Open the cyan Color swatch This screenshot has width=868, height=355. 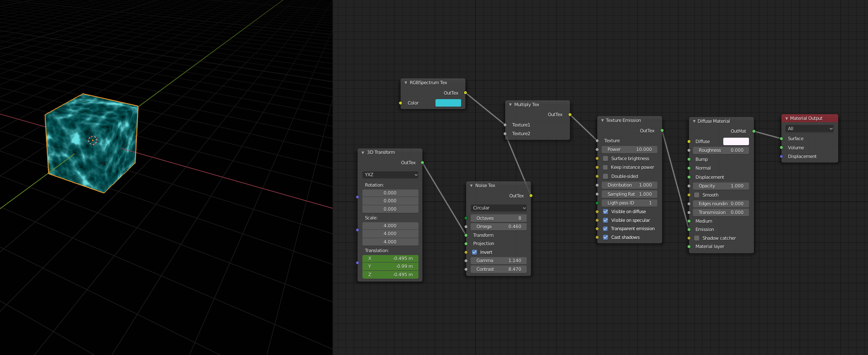coord(448,103)
